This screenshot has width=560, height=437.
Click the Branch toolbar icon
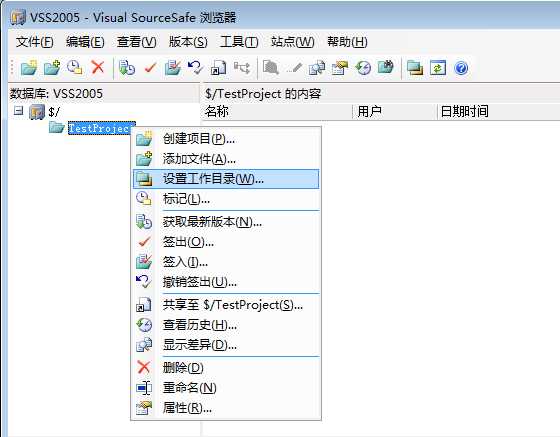[x=242, y=67]
